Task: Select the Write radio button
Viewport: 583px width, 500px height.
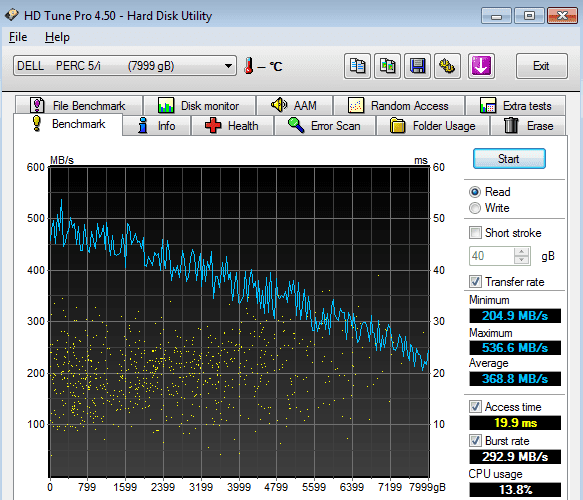Action: (475, 208)
